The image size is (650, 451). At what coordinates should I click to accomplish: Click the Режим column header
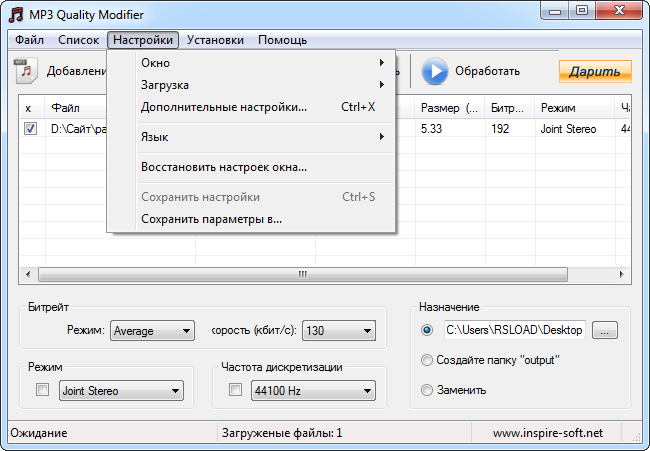575,108
